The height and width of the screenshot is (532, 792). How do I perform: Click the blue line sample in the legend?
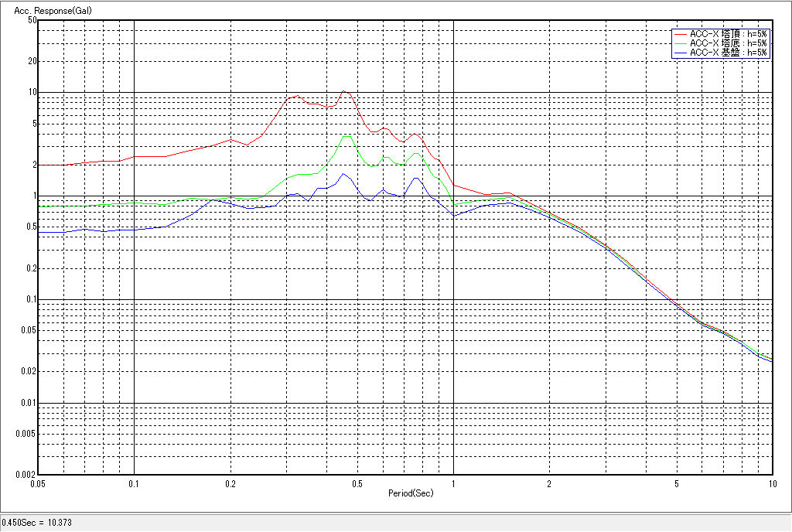[x=680, y=53]
